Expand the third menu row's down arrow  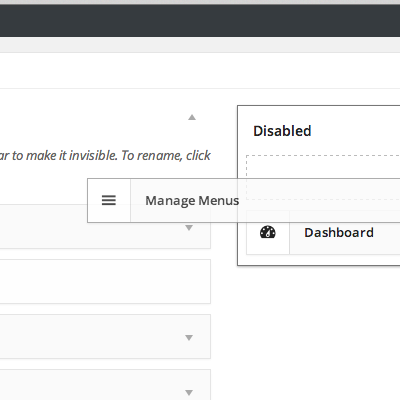(x=189, y=338)
